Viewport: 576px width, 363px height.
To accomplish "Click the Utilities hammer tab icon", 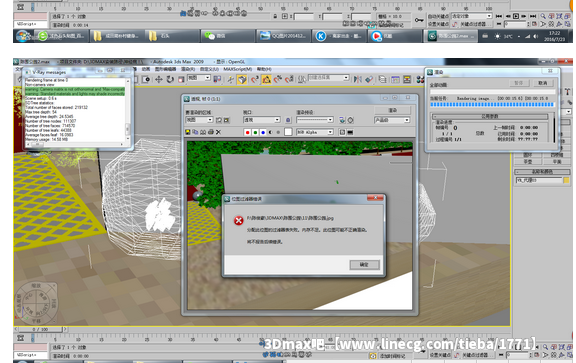I will tap(568, 92).
